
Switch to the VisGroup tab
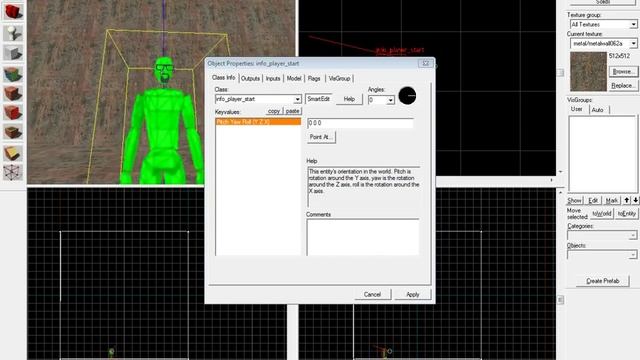click(339, 78)
